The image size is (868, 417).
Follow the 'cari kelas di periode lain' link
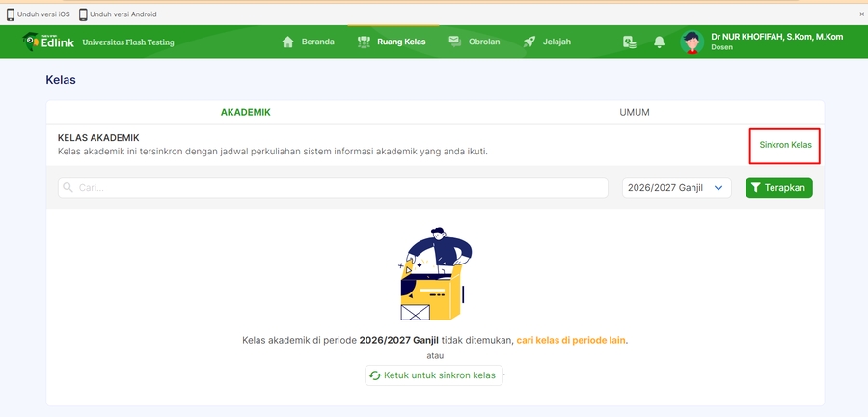(571, 341)
